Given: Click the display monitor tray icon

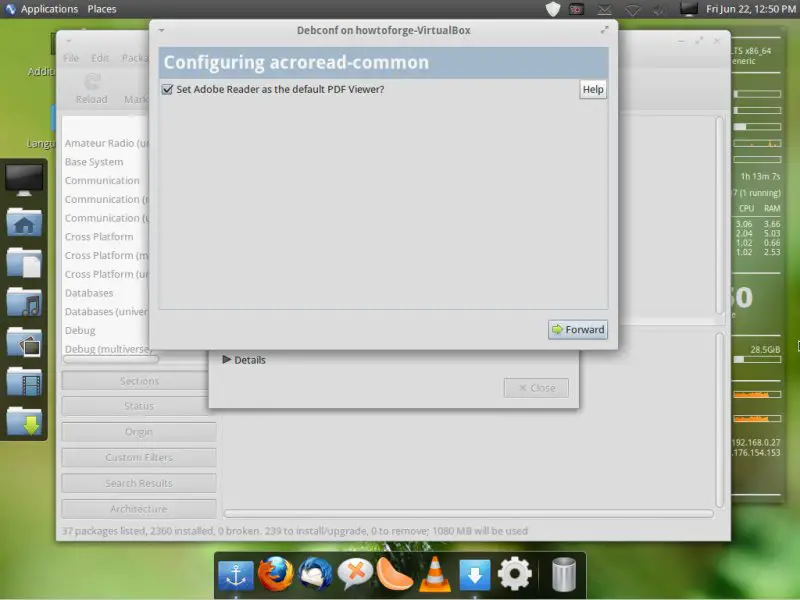Looking at the screenshot, I should pyautogui.click(x=688, y=9).
